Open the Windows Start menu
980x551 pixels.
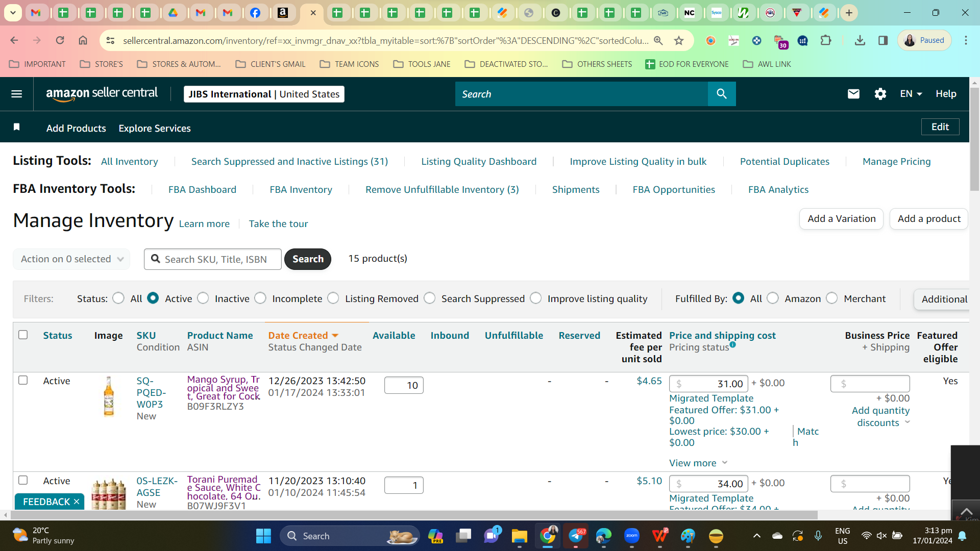[x=263, y=536]
